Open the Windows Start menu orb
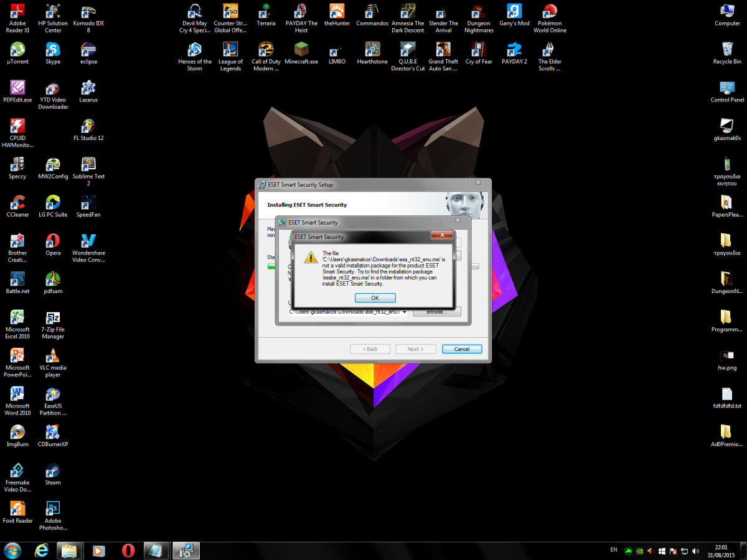 point(12,551)
